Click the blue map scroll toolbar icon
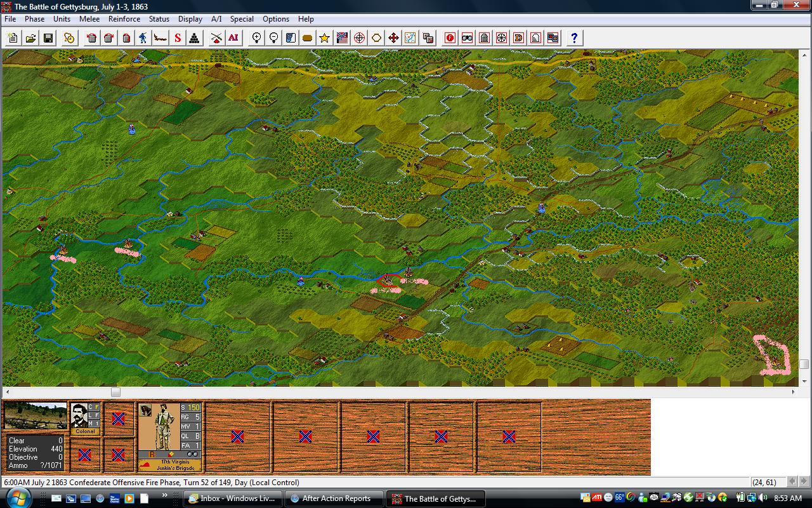The image size is (812, 508). pyautogui.click(x=291, y=38)
